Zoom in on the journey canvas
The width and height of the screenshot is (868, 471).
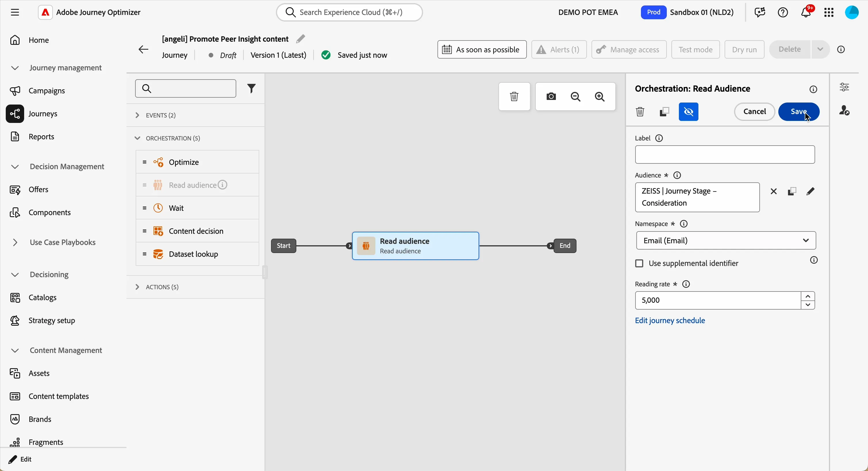pos(600,97)
